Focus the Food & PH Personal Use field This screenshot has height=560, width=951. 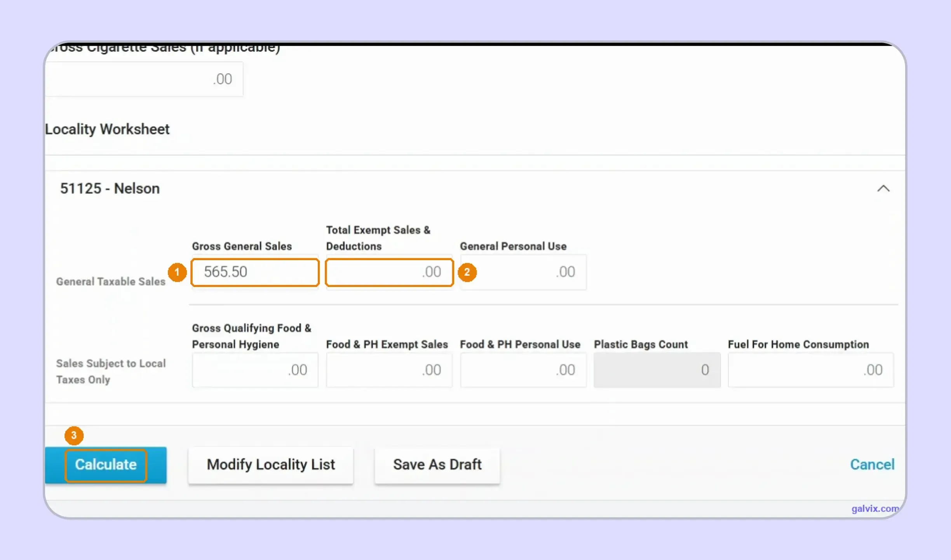click(x=523, y=370)
